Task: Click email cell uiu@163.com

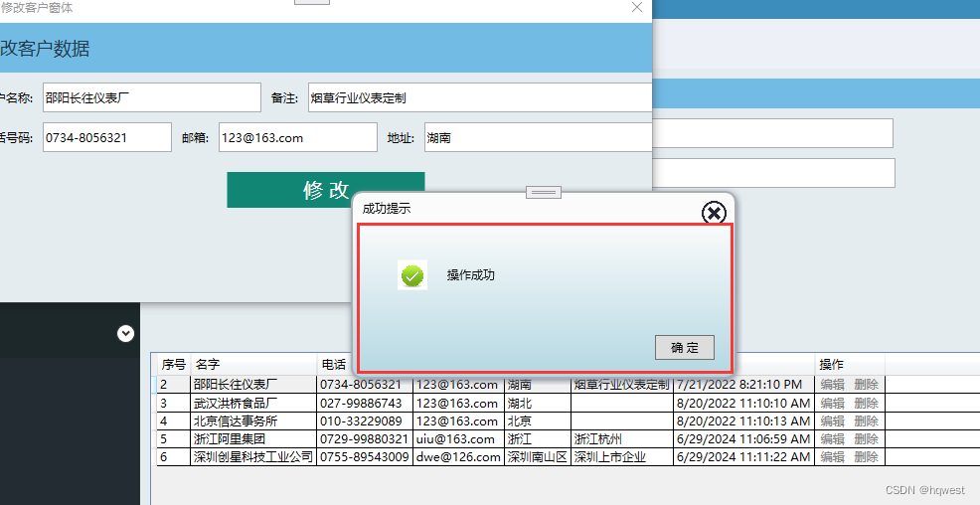Action: tap(458, 438)
